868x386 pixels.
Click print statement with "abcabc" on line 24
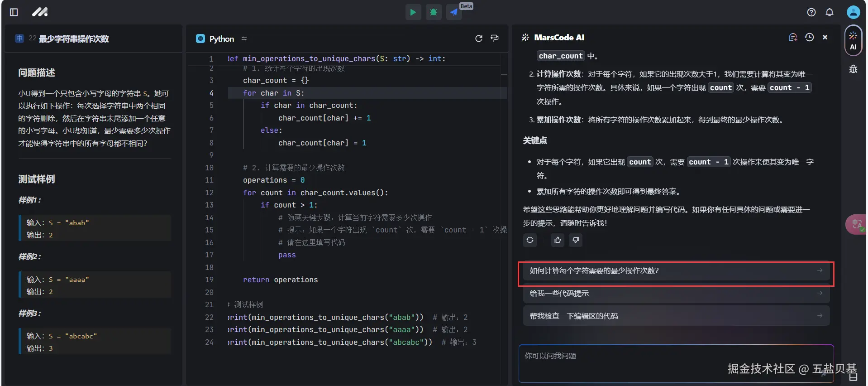330,343
